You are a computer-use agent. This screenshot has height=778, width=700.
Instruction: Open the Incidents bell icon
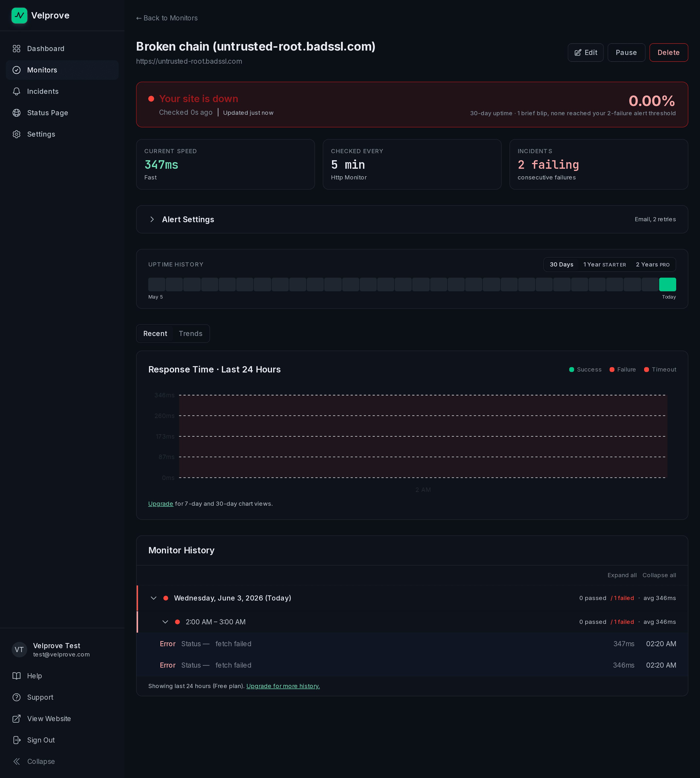point(17,91)
